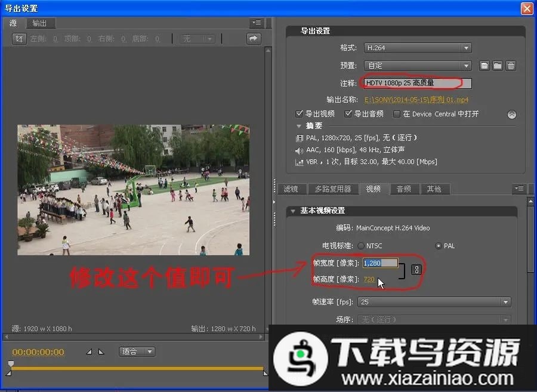Toggle the 导出视频 checkbox

pyautogui.click(x=300, y=114)
